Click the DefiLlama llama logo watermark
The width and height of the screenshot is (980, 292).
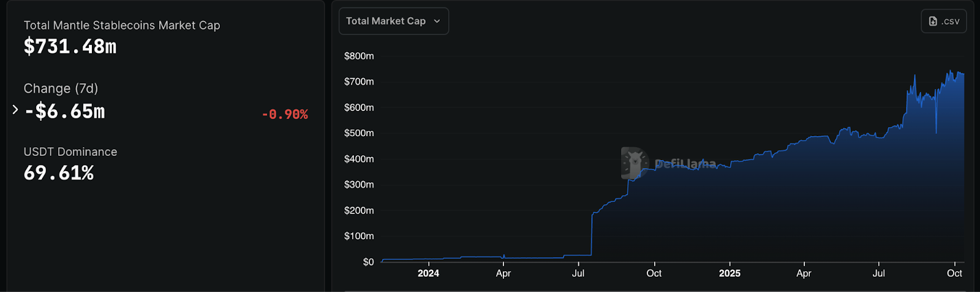[634, 163]
